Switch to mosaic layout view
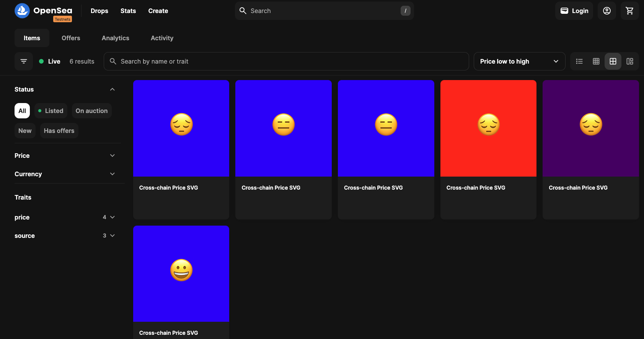Screen dimensions: 644x339 630,61
